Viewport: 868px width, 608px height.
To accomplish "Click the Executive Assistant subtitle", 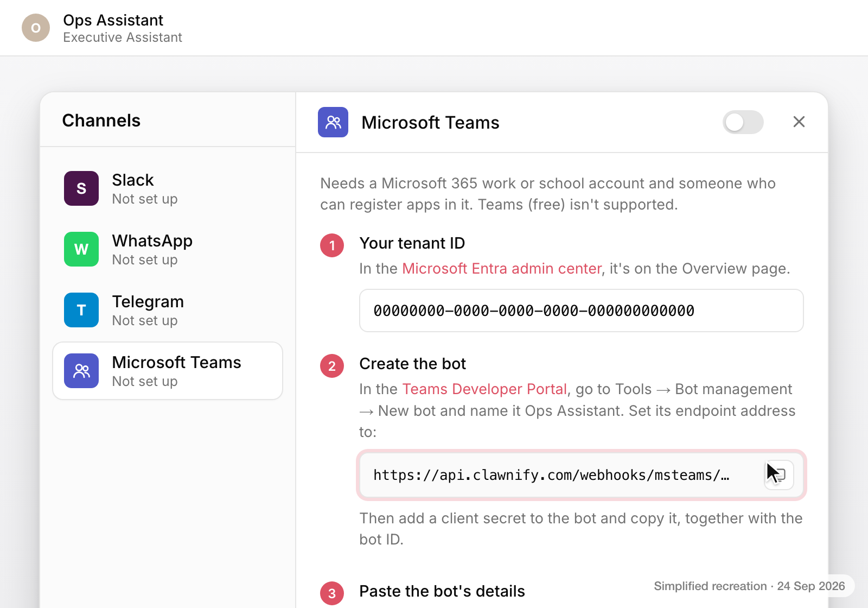I will [x=123, y=37].
